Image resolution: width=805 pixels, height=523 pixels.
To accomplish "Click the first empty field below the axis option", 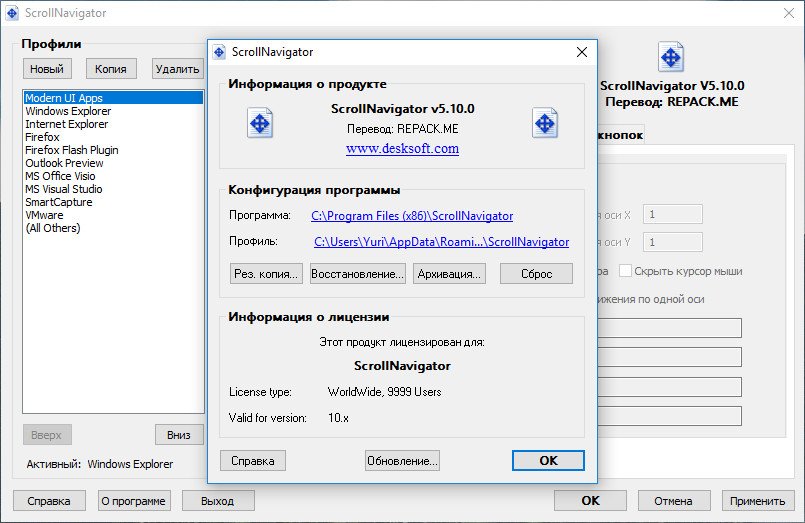I will pyautogui.click(x=669, y=328).
